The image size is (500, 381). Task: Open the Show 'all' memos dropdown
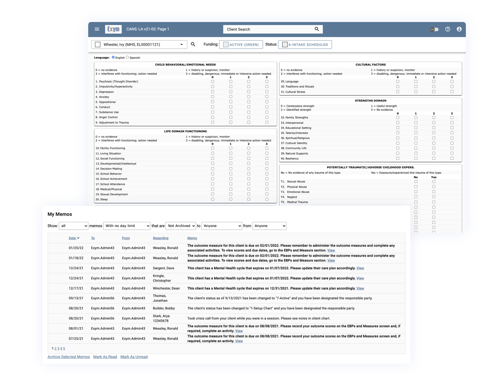[x=74, y=226]
